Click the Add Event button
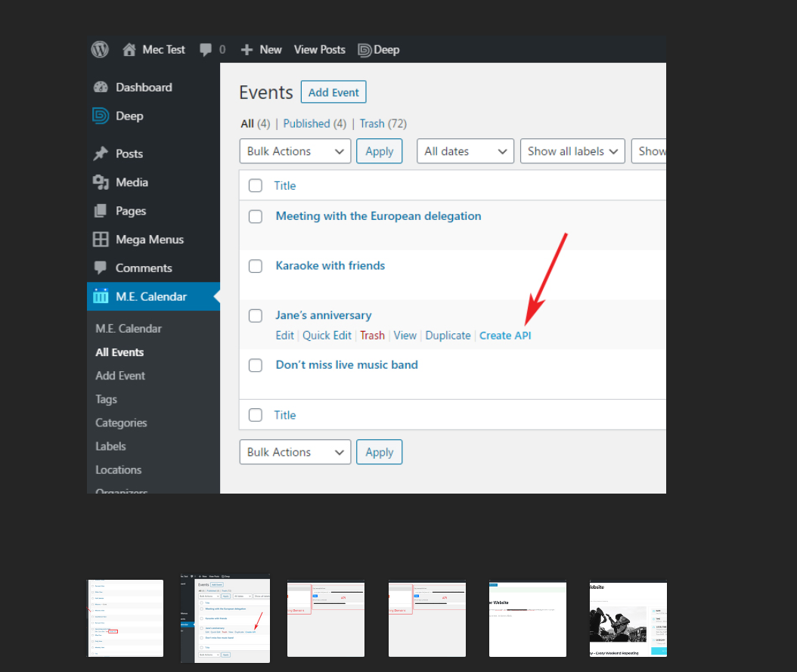Image resolution: width=797 pixels, height=672 pixels. click(333, 91)
